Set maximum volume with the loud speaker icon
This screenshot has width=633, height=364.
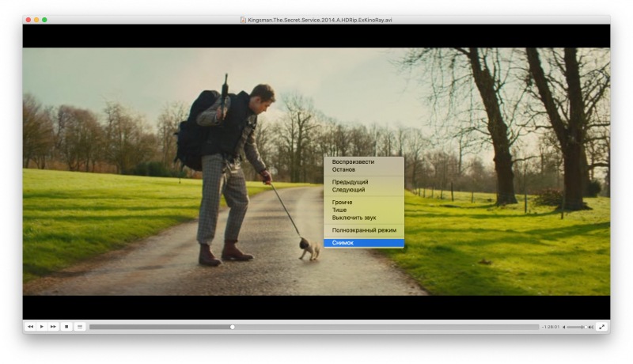coord(590,327)
